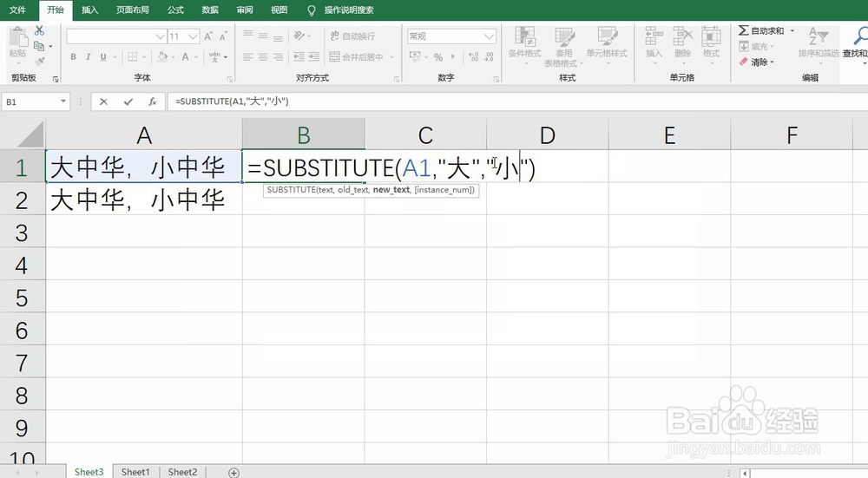Click the decrease decimal icon
The image size is (868, 478).
pyautogui.click(x=489, y=57)
